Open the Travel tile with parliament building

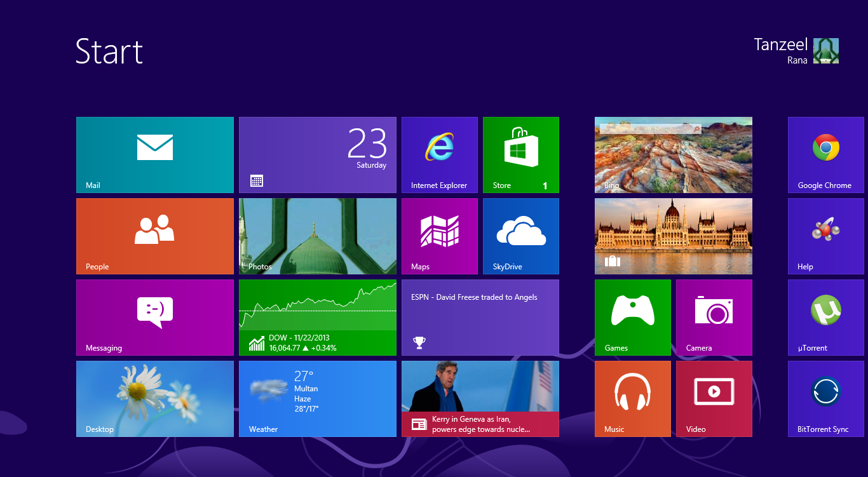(674, 236)
